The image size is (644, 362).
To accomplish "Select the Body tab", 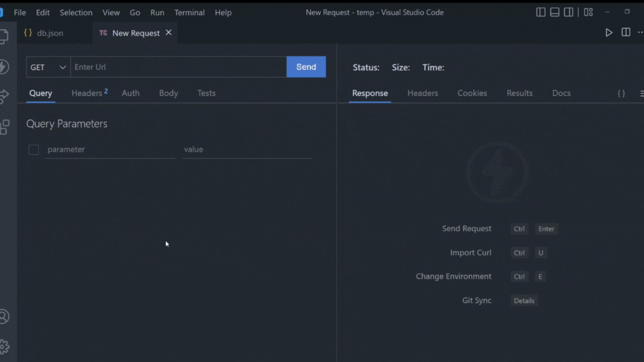I will pyautogui.click(x=169, y=93).
